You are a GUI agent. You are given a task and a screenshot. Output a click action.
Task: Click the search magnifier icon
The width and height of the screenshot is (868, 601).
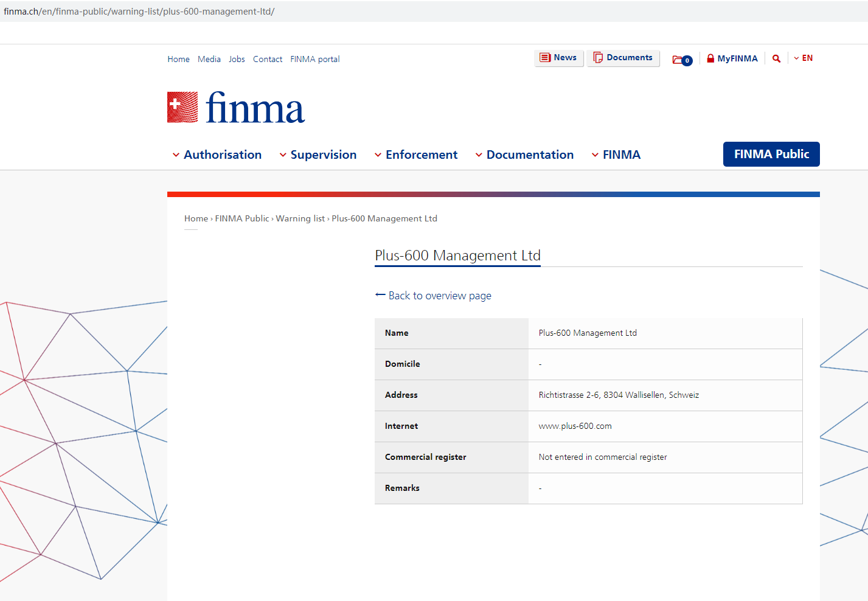click(x=776, y=58)
